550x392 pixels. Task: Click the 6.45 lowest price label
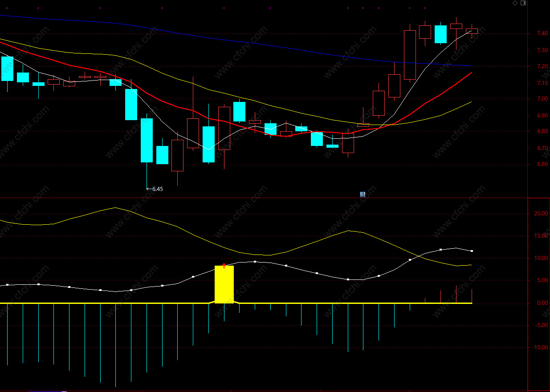[158, 189]
